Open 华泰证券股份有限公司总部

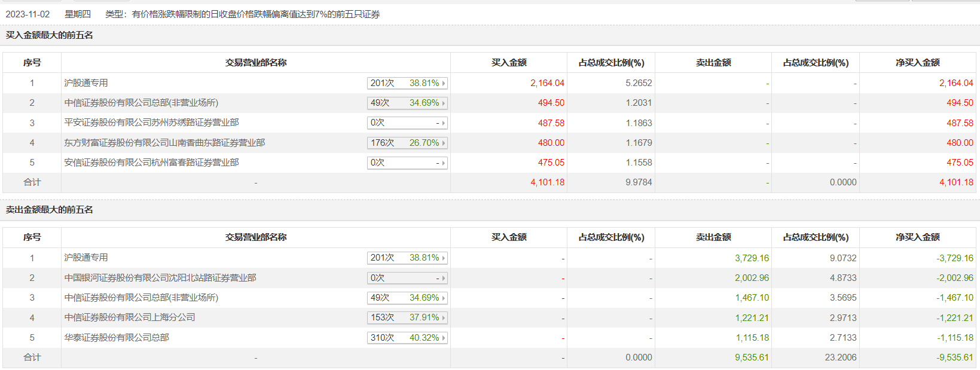point(117,338)
